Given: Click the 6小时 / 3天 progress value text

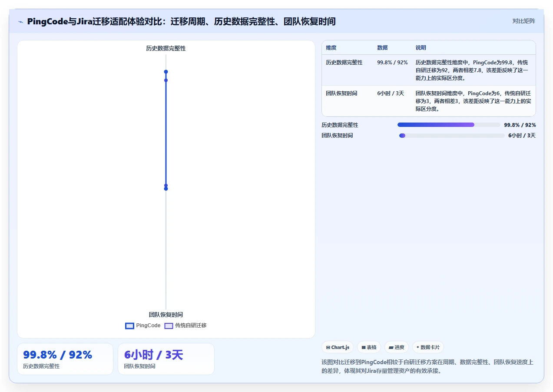Looking at the screenshot, I should [522, 136].
